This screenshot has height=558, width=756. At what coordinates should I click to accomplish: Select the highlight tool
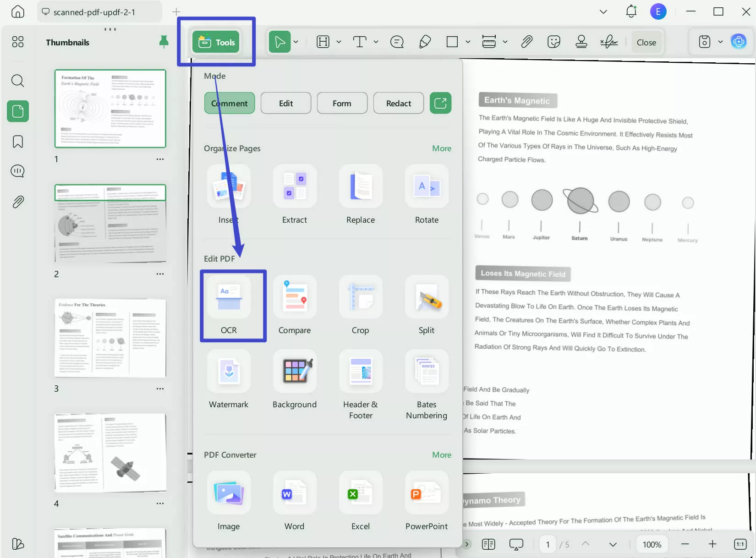click(x=323, y=42)
